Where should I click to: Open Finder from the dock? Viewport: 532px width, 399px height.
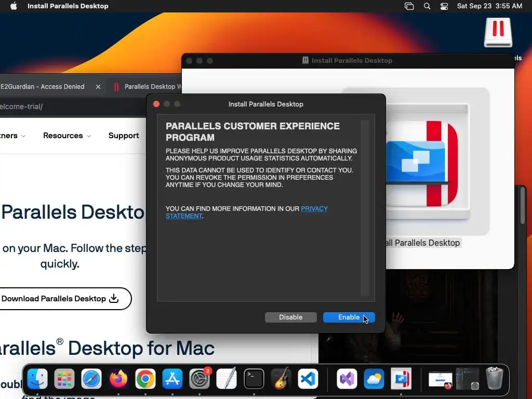tap(37, 379)
